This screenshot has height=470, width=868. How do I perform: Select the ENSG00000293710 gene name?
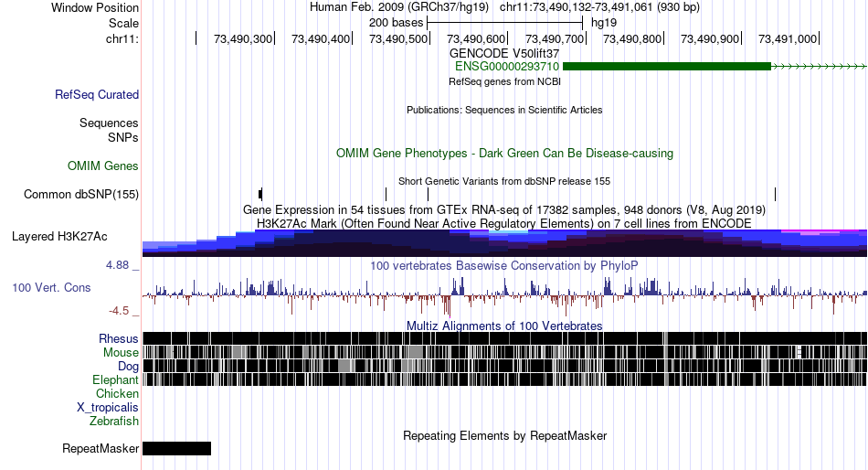click(506, 67)
